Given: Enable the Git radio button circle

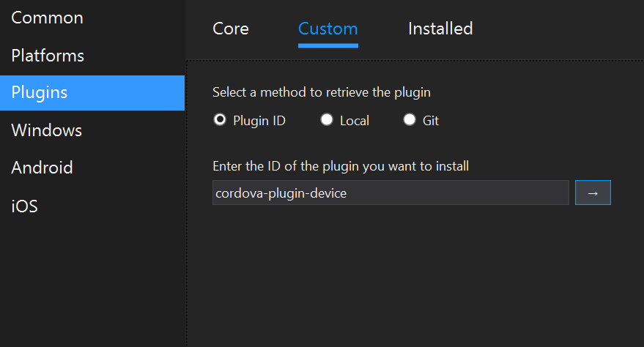Looking at the screenshot, I should pos(410,120).
